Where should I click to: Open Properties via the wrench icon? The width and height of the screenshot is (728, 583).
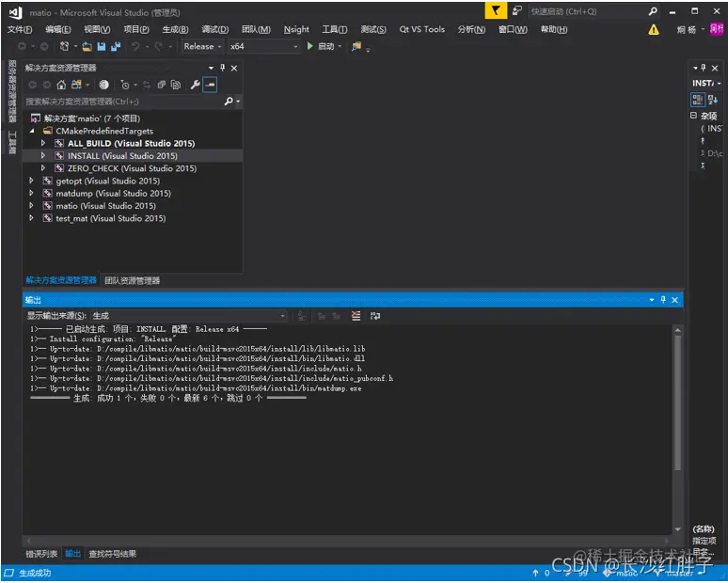point(195,85)
